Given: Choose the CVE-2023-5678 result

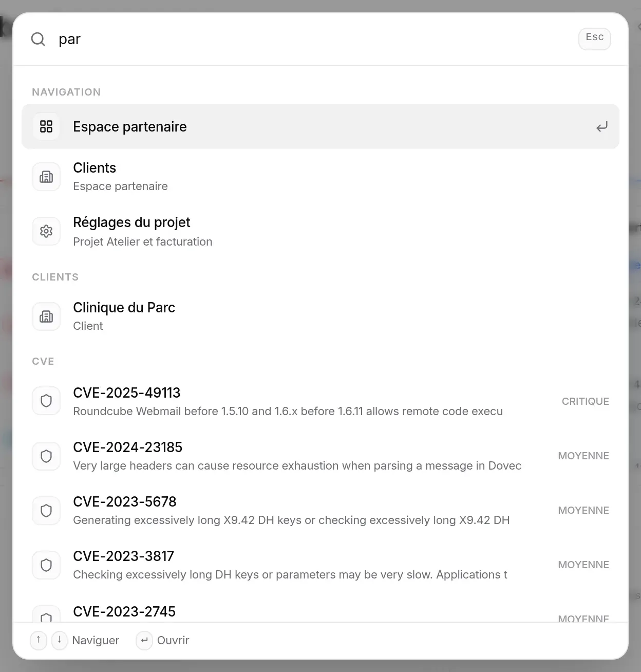Looking at the screenshot, I should tap(320, 510).
